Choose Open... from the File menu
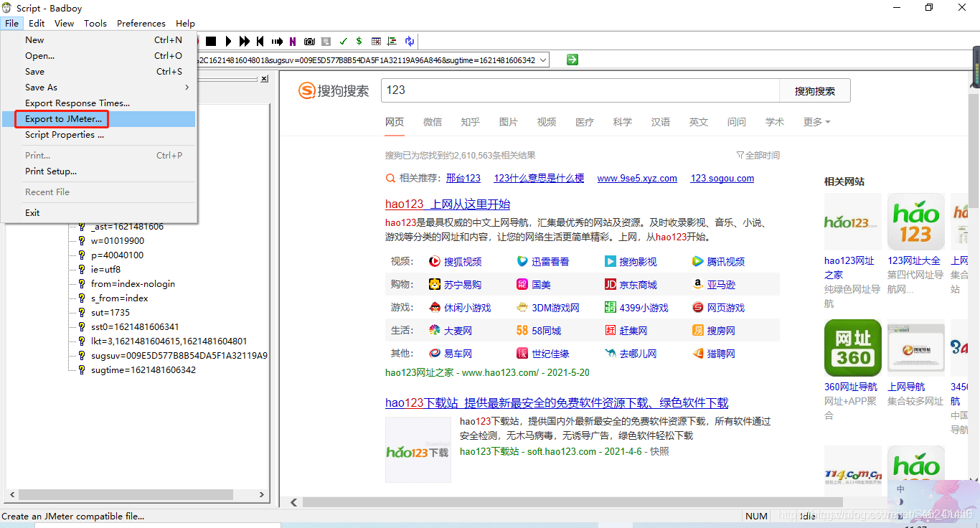The width and height of the screenshot is (980, 528). point(99,56)
